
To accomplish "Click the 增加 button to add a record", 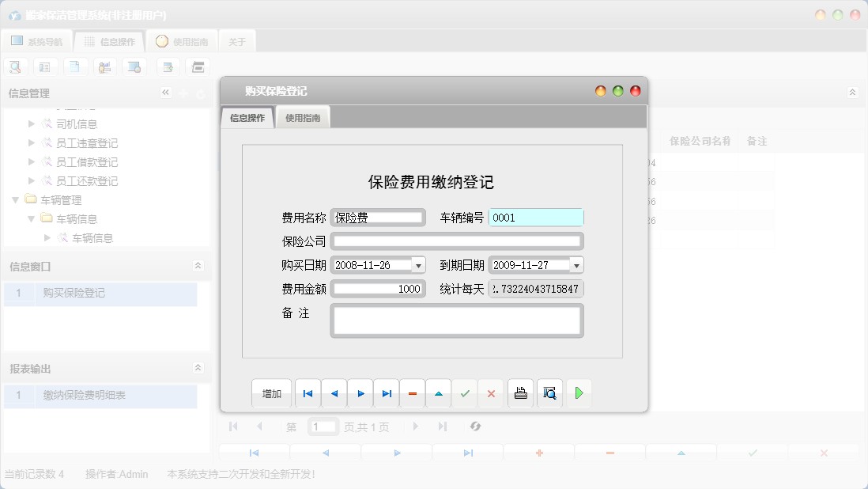I will pyautogui.click(x=271, y=393).
